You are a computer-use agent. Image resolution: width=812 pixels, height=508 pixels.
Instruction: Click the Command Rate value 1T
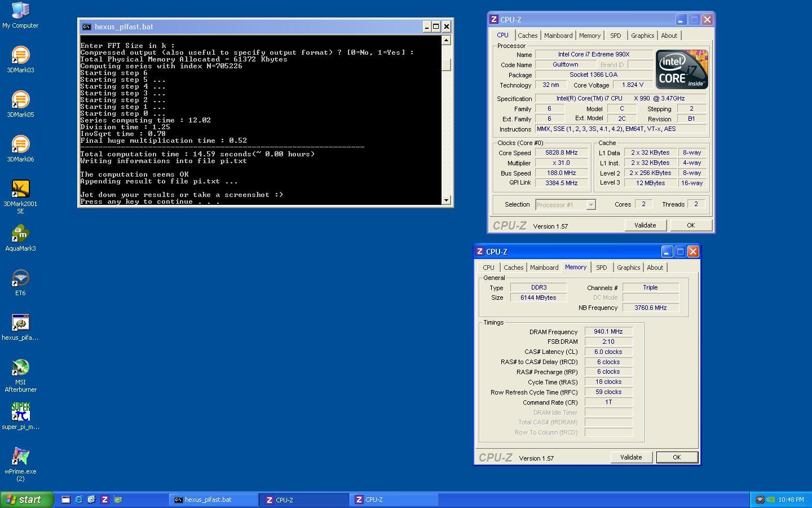[x=608, y=402]
